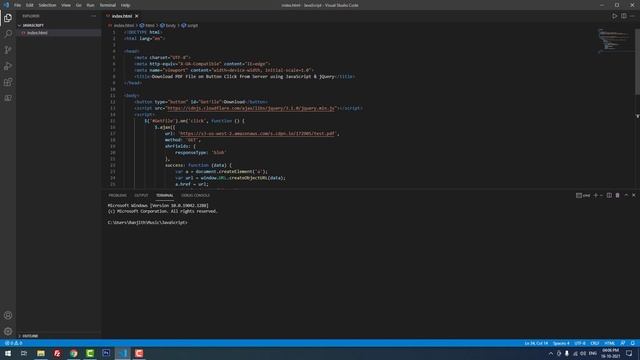Open the terminal launch profile dropdown arrow
640x360 pixels.
[601, 195]
